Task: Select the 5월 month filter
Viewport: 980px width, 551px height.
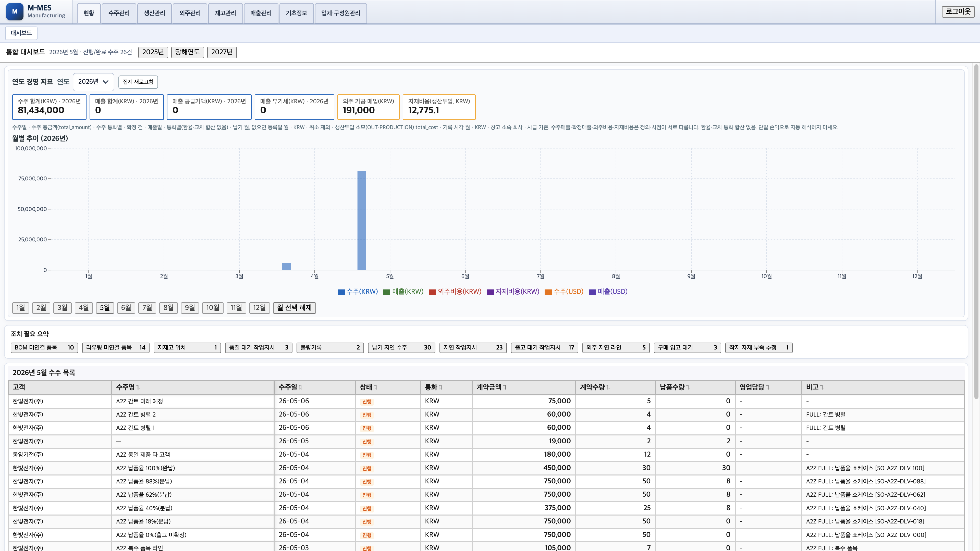Action: click(x=105, y=308)
